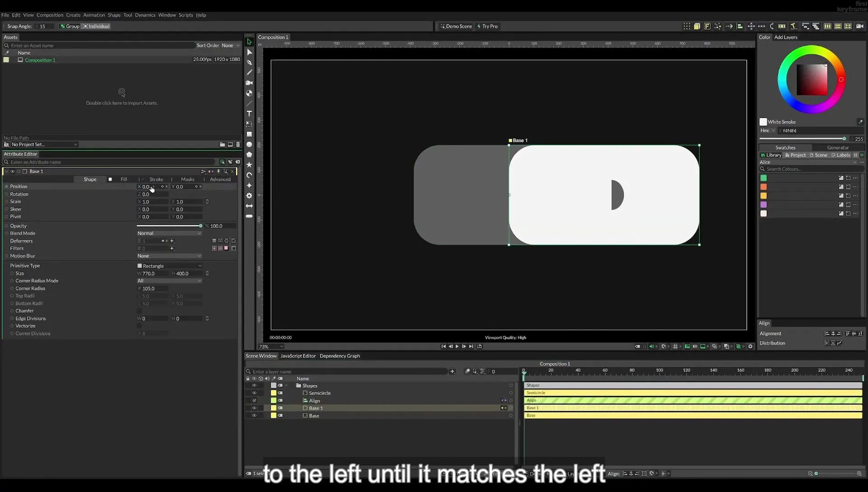Jump to first frame button
868x492 pixels.
[x=443, y=346]
